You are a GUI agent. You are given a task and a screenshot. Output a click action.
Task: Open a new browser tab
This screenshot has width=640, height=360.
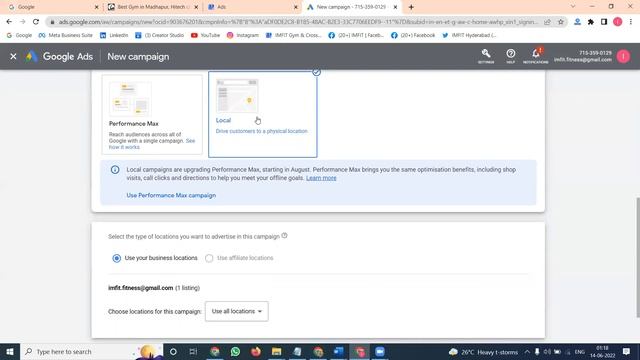coord(411,7)
